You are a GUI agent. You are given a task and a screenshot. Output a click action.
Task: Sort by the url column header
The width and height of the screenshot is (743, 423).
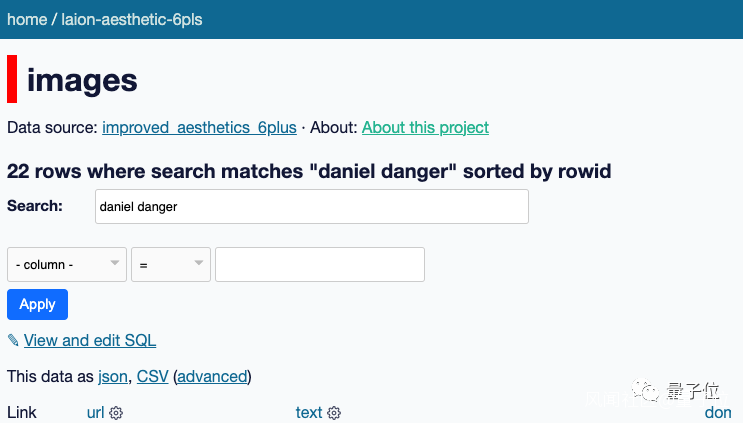(96, 413)
